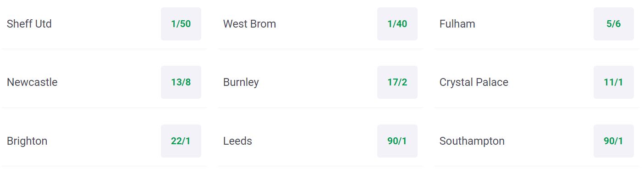Click the Newcastle team label
Viewport: 644px width, 175px height.
(x=32, y=82)
